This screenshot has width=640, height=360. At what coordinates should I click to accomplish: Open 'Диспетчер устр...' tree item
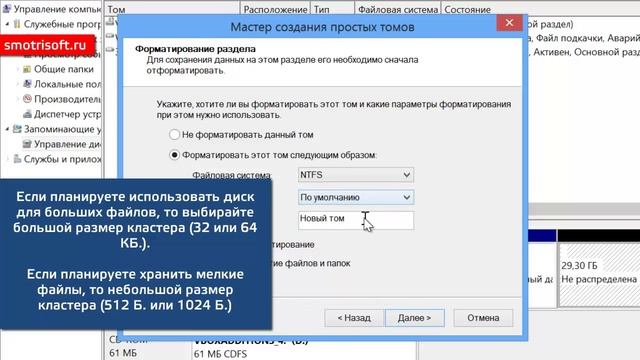67,114
